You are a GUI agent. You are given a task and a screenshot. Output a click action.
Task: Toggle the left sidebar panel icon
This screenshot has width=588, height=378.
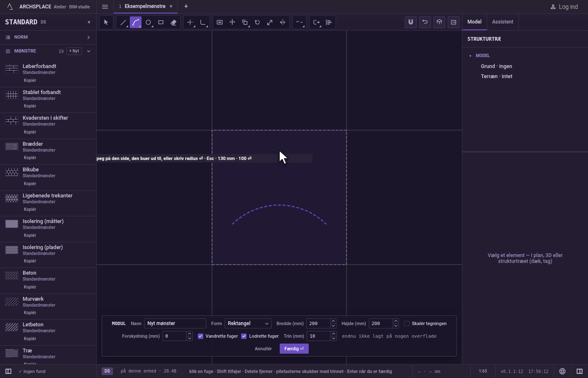point(8,371)
